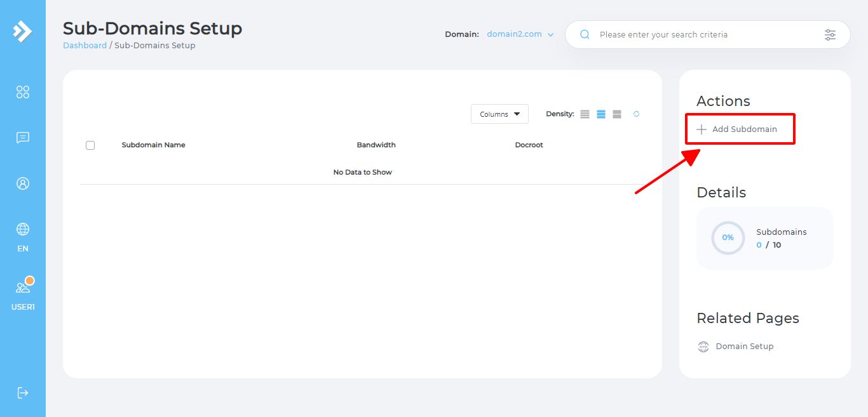
Task: Open the messages icon in sidebar
Action: point(23,138)
